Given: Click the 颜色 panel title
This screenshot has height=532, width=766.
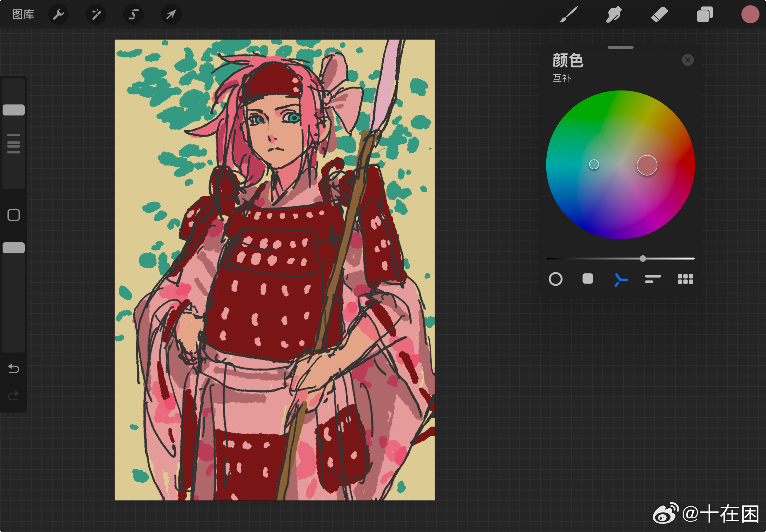Looking at the screenshot, I should tap(568, 60).
